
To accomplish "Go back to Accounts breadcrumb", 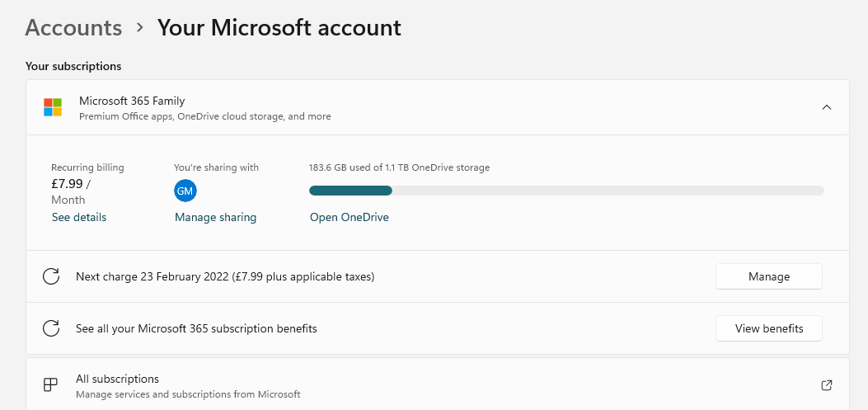I will point(73,27).
